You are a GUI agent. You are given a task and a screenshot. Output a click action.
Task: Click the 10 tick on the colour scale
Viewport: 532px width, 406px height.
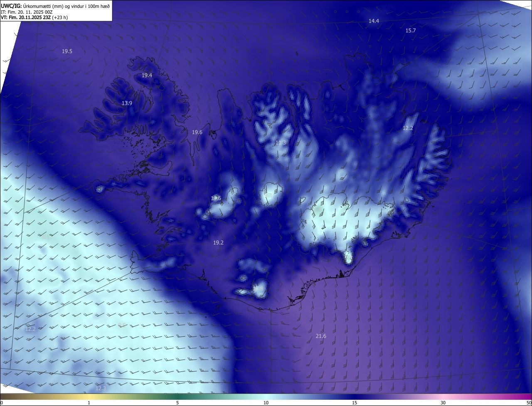click(266, 403)
